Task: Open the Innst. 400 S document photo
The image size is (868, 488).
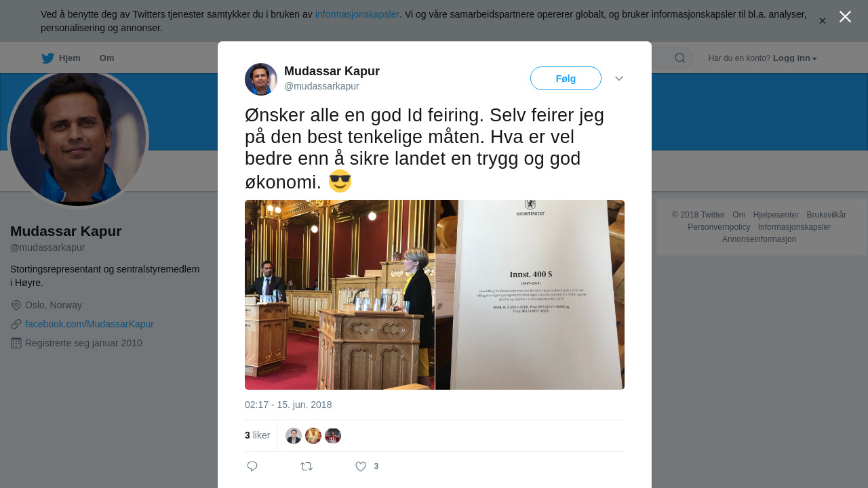Action: tap(530, 295)
